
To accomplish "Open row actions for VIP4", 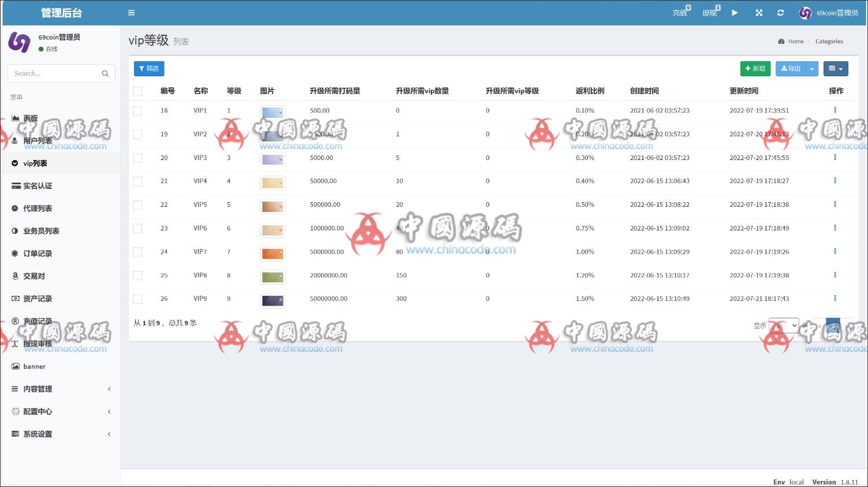I will pyautogui.click(x=835, y=180).
